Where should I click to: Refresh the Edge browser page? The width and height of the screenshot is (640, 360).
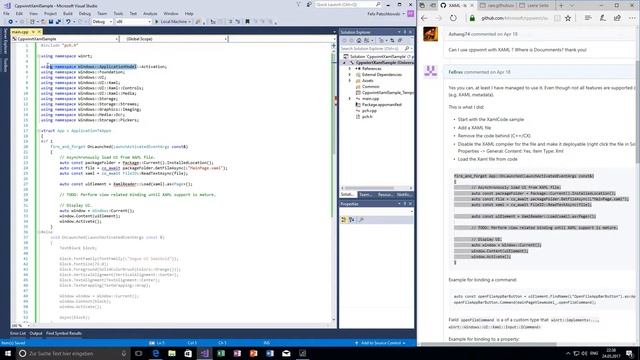point(453,18)
